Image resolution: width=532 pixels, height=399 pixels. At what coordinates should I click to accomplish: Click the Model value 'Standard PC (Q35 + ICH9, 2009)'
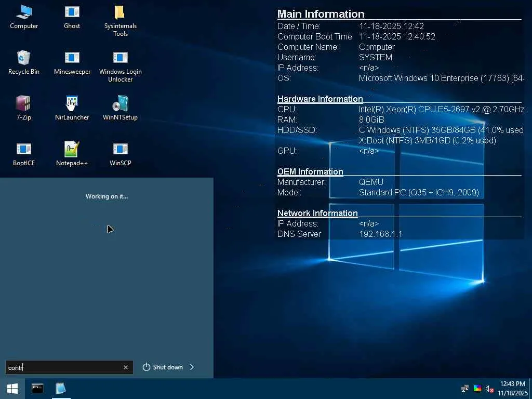point(419,193)
